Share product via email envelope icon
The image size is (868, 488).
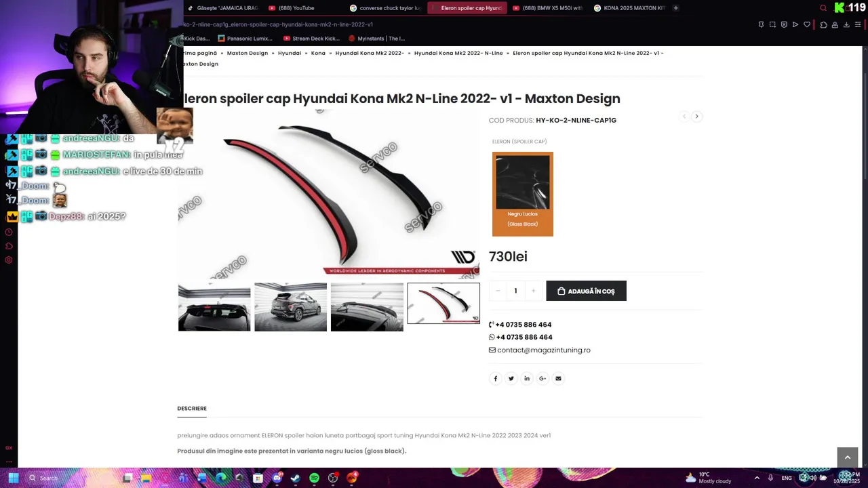coord(558,378)
